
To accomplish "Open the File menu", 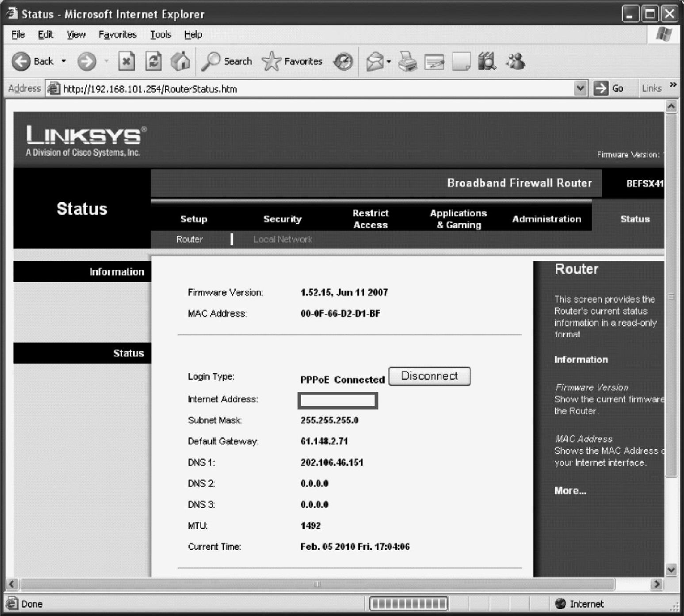I will pyautogui.click(x=18, y=34).
